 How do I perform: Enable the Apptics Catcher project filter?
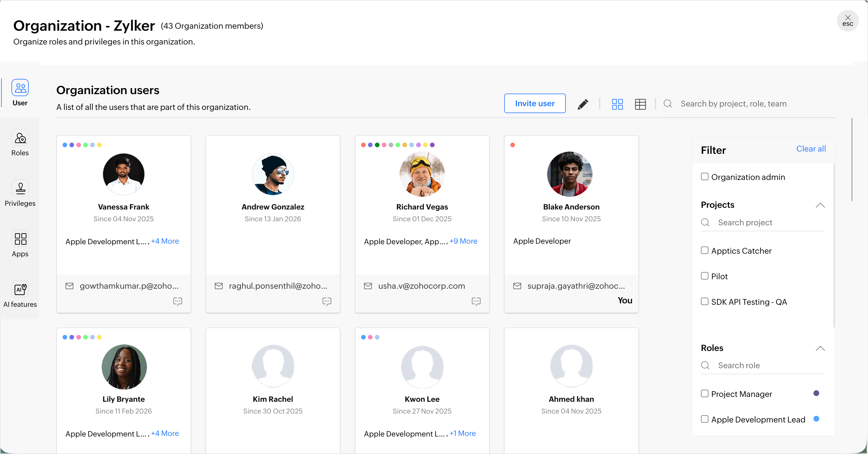704,251
